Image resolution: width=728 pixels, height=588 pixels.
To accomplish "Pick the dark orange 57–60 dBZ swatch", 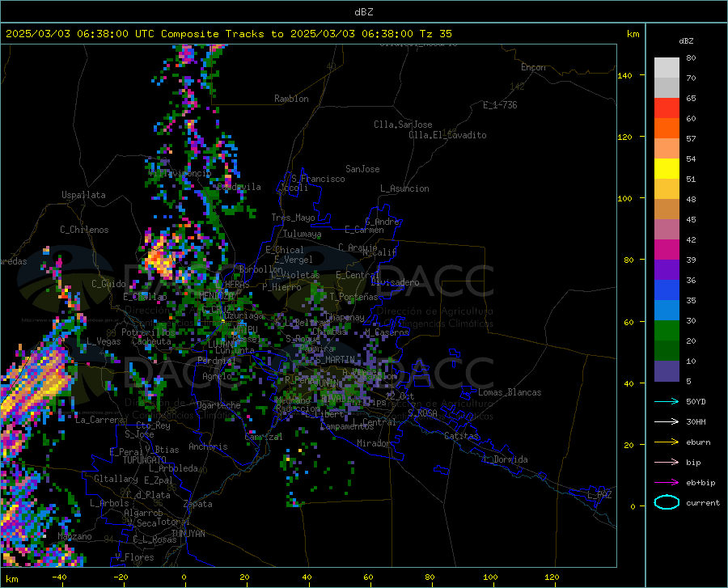I will pyautogui.click(x=667, y=129).
